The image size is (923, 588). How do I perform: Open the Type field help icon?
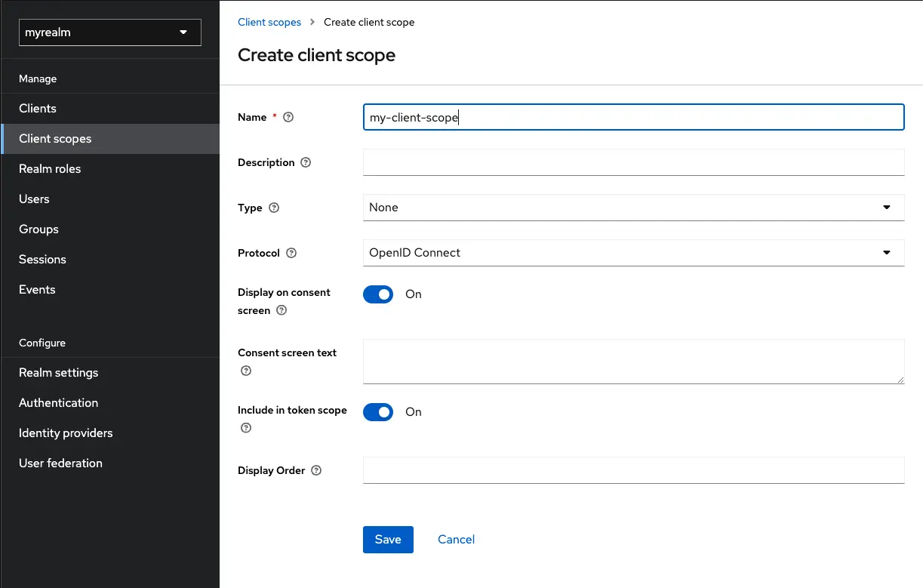coord(272,208)
